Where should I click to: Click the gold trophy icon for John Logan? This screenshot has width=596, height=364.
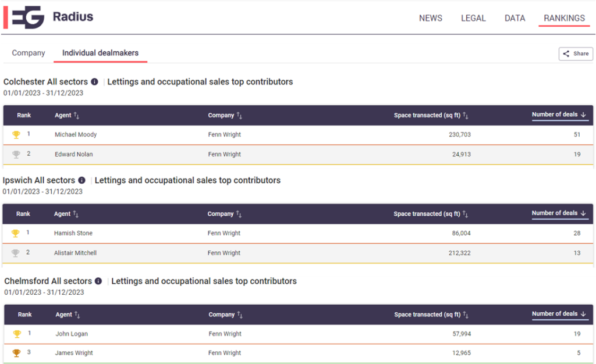pos(17,334)
